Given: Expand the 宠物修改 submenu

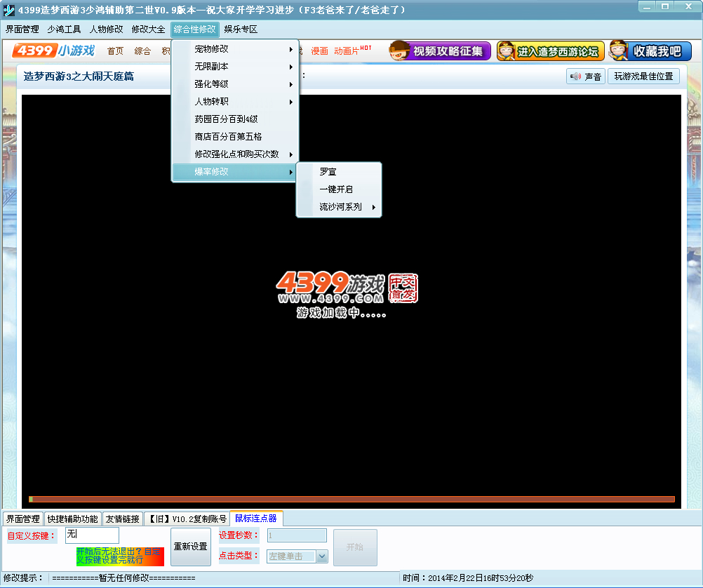Looking at the screenshot, I should coord(234,49).
